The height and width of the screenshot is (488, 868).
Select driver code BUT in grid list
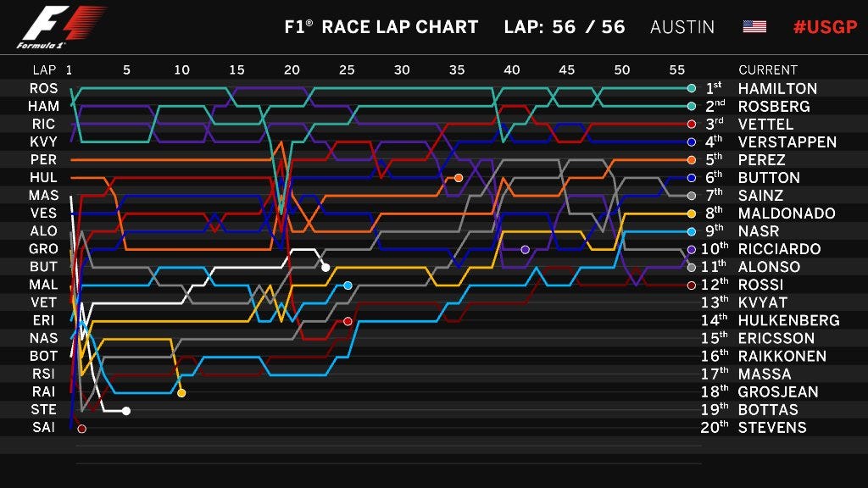coord(44,266)
